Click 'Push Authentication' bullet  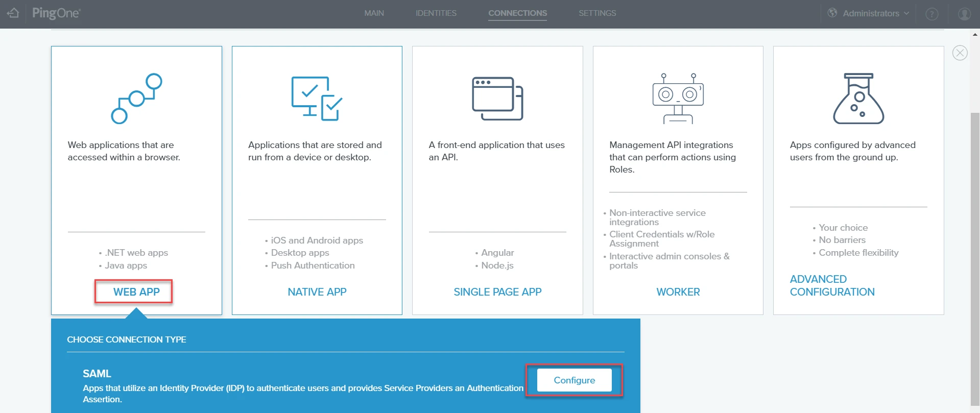tap(313, 265)
